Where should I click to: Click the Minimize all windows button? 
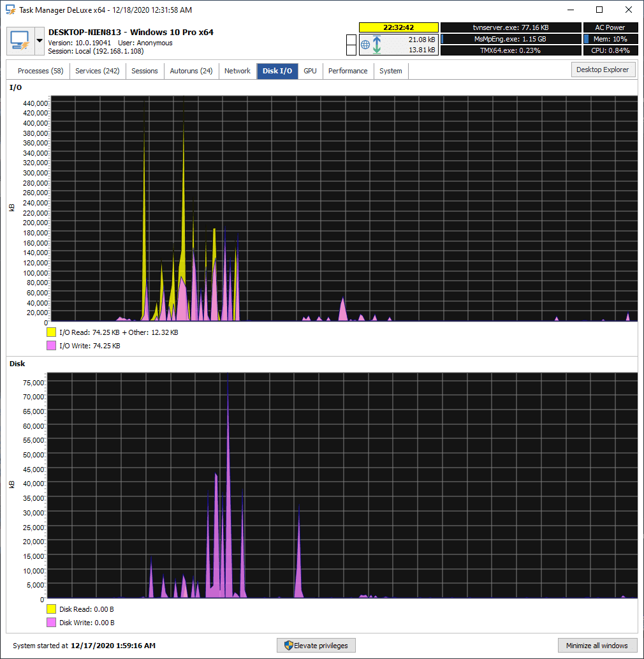597,645
